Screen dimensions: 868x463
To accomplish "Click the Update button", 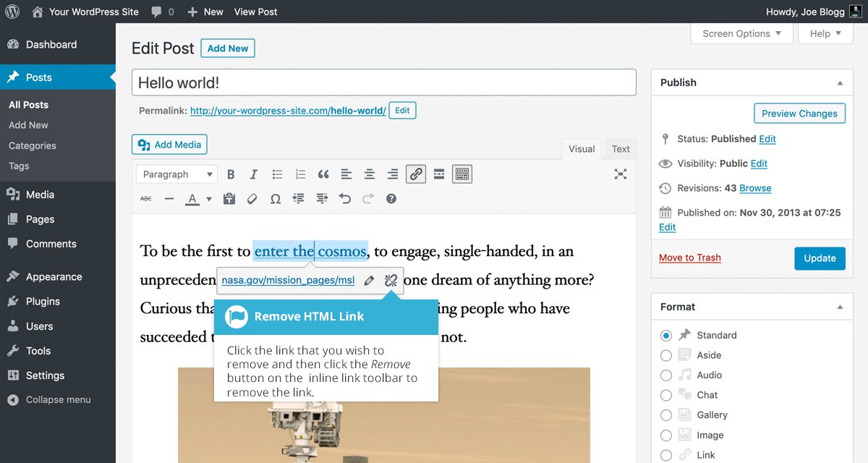I will tap(819, 258).
